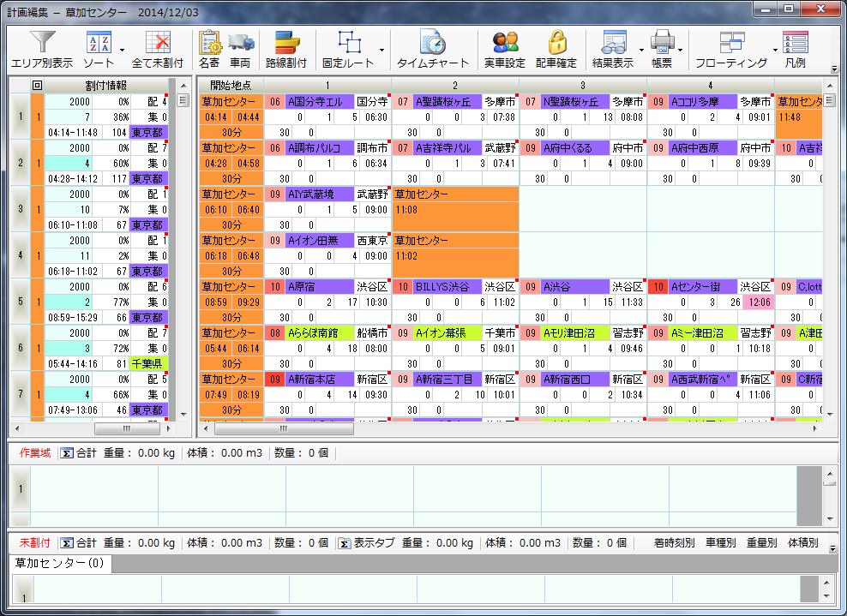This screenshot has width=847, height=616.
Task: Click the 車両 truck icon
Action: 241,43
